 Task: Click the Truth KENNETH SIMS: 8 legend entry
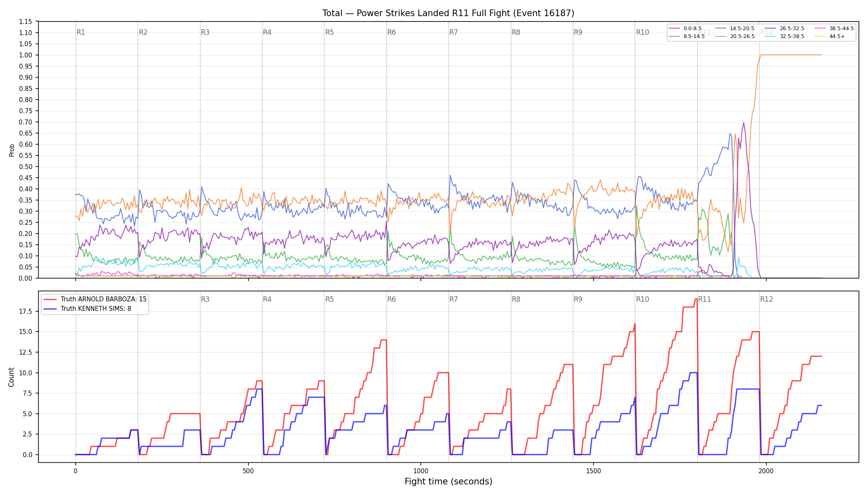87,309
